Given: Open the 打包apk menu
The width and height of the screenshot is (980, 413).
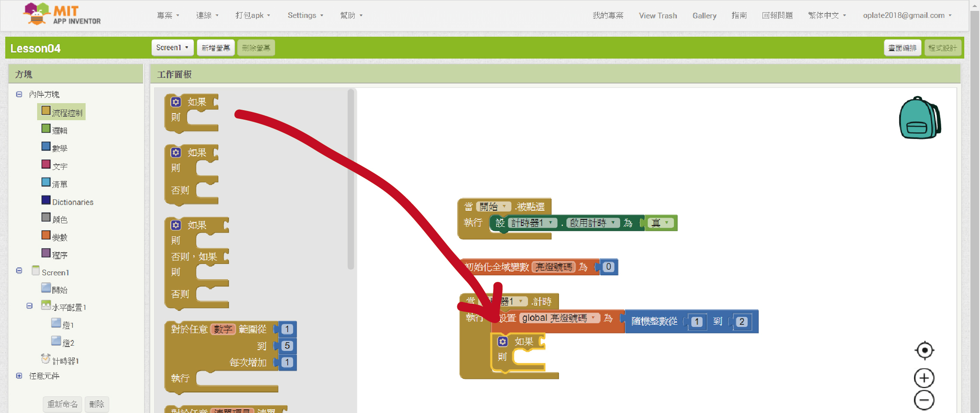Looking at the screenshot, I should (x=252, y=15).
